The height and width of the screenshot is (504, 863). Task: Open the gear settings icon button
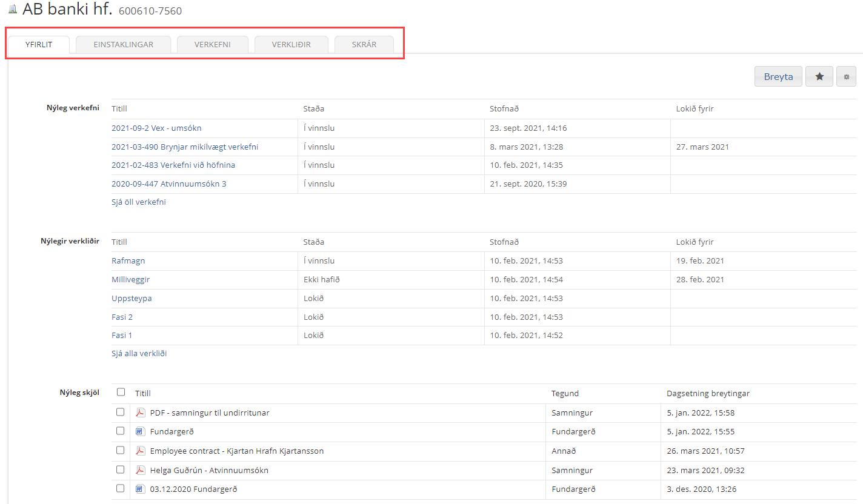[x=846, y=77]
